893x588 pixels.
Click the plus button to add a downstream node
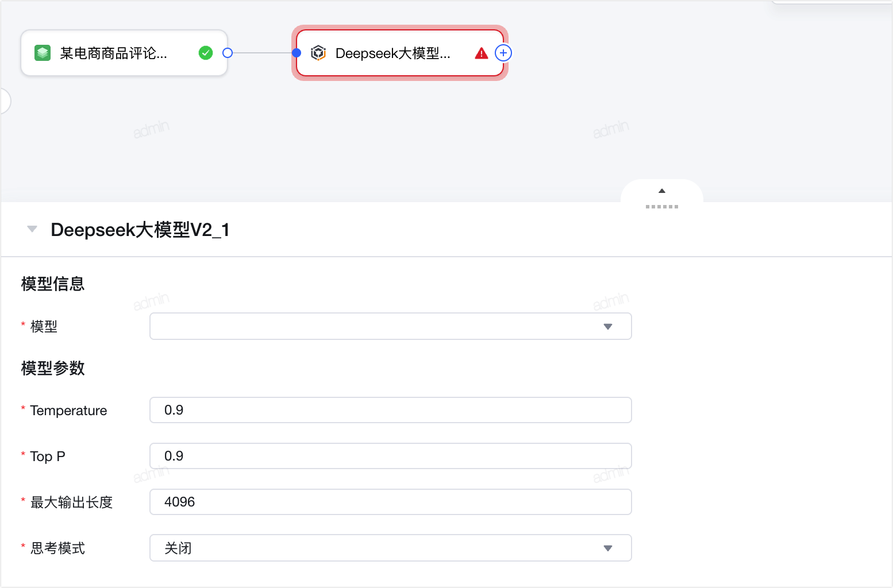[503, 53]
